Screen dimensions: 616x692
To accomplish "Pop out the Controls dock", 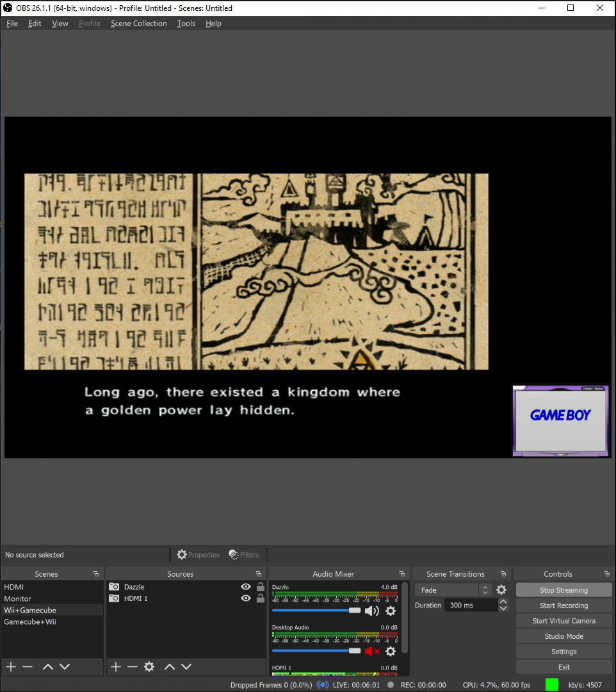I will tap(607, 573).
